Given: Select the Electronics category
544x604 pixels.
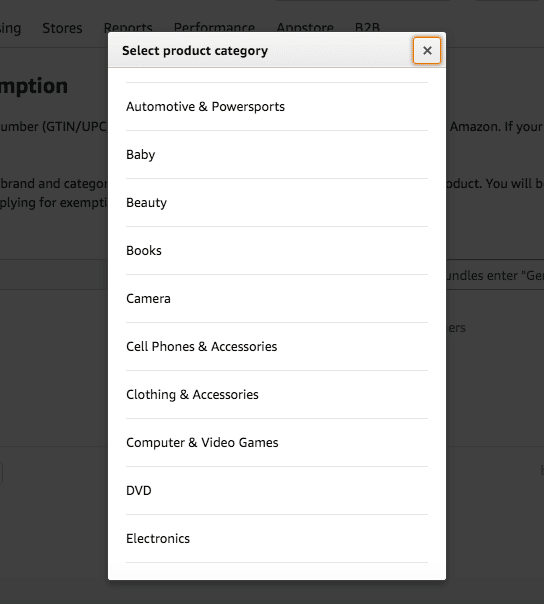Looking at the screenshot, I should [x=277, y=539].
